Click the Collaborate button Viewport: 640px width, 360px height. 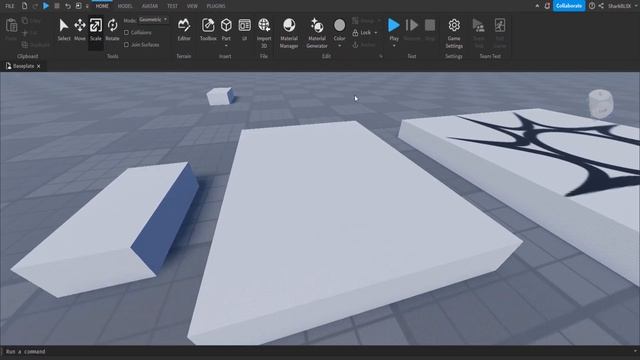[x=569, y=6]
